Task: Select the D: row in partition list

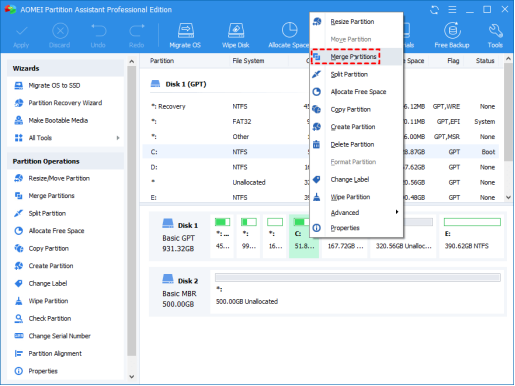Action: click(320, 167)
